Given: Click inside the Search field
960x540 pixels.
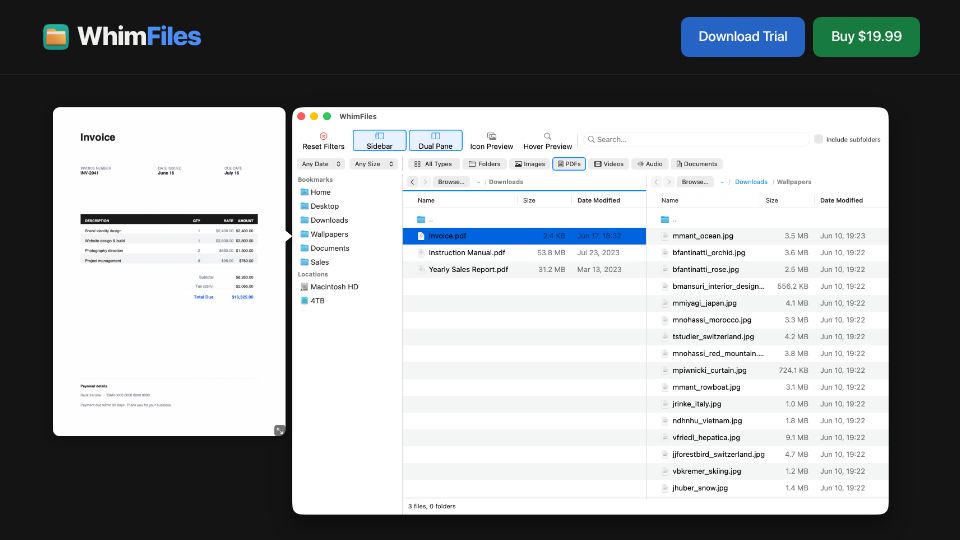Looking at the screenshot, I should point(696,139).
